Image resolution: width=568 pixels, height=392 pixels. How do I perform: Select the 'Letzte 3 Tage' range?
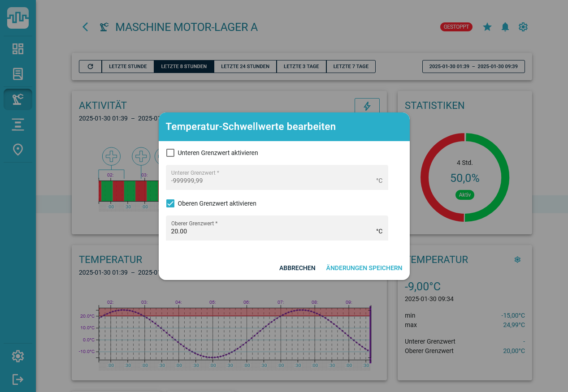click(x=301, y=66)
